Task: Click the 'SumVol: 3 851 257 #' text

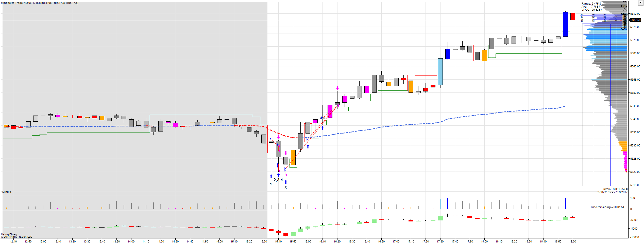Action: (x=614, y=189)
